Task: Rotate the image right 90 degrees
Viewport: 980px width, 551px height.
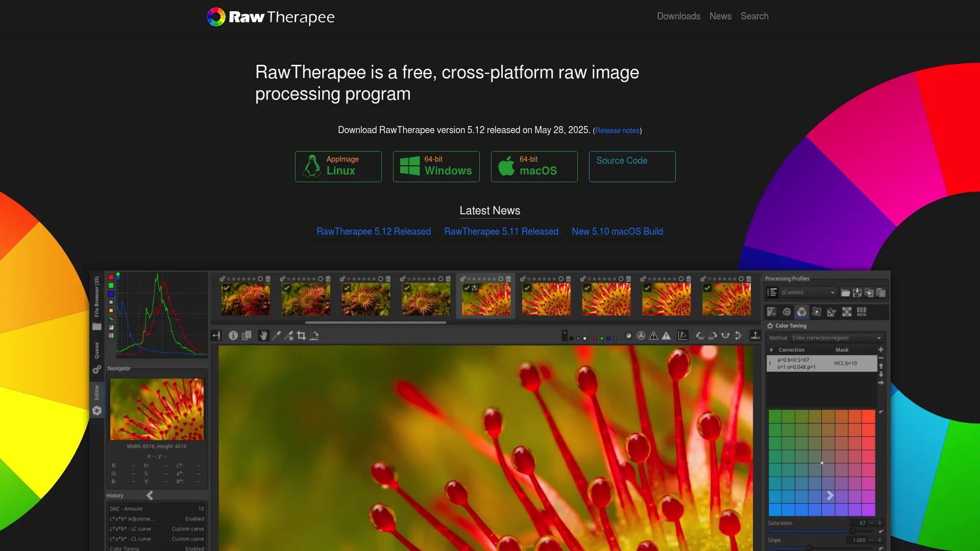Action: click(x=713, y=336)
